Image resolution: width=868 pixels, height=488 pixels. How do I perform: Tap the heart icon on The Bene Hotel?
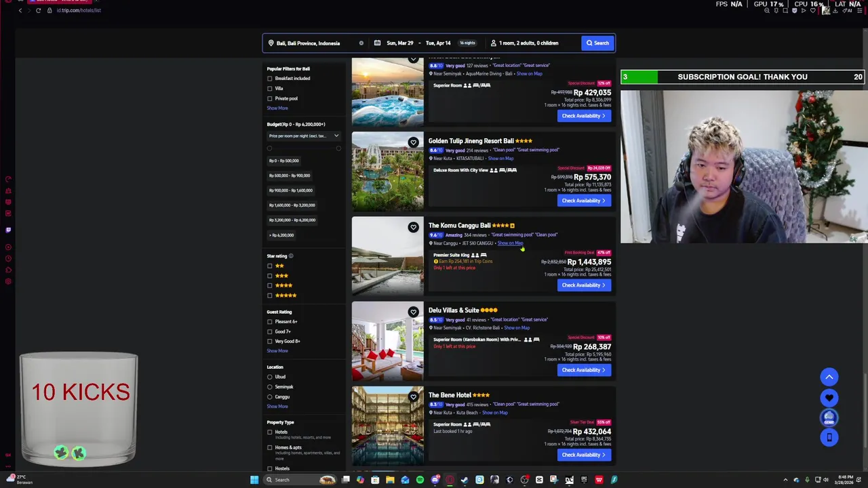pos(413,396)
